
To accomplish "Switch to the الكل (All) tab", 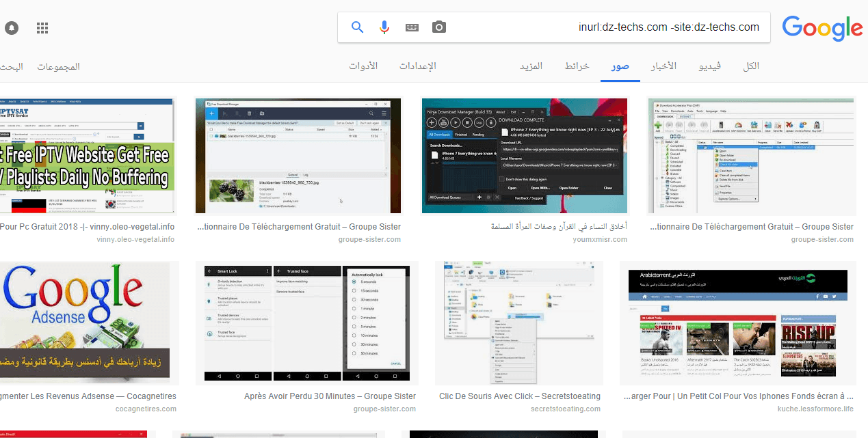I will click(x=751, y=66).
